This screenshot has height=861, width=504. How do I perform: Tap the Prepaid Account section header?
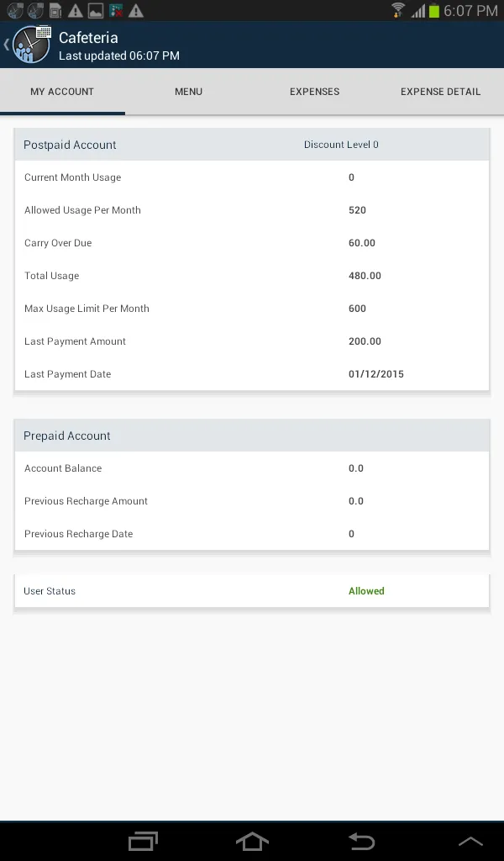click(x=67, y=436)
